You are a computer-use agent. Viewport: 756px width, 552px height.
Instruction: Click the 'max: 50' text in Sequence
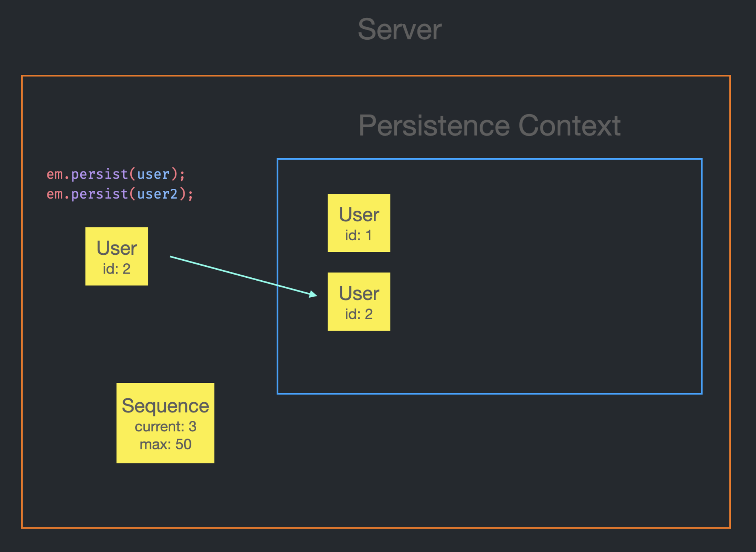click(x=165, y=445)
